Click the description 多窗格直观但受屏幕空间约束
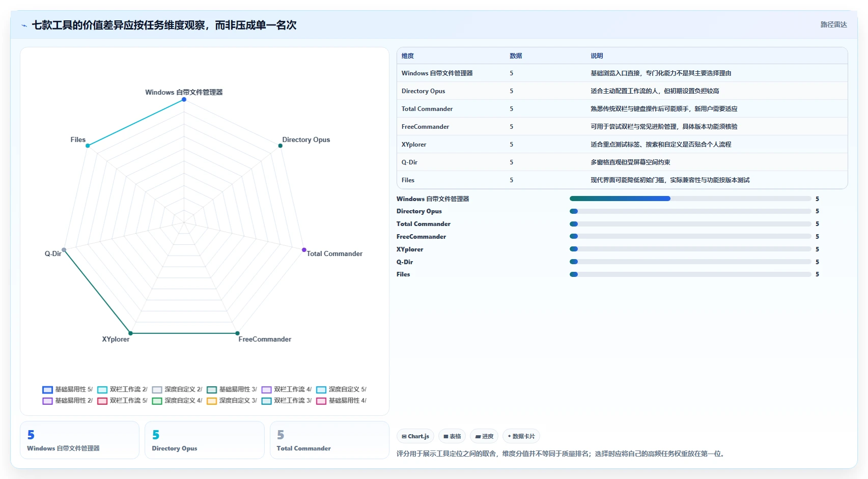The image size is (868, 479). pos(630,162)
